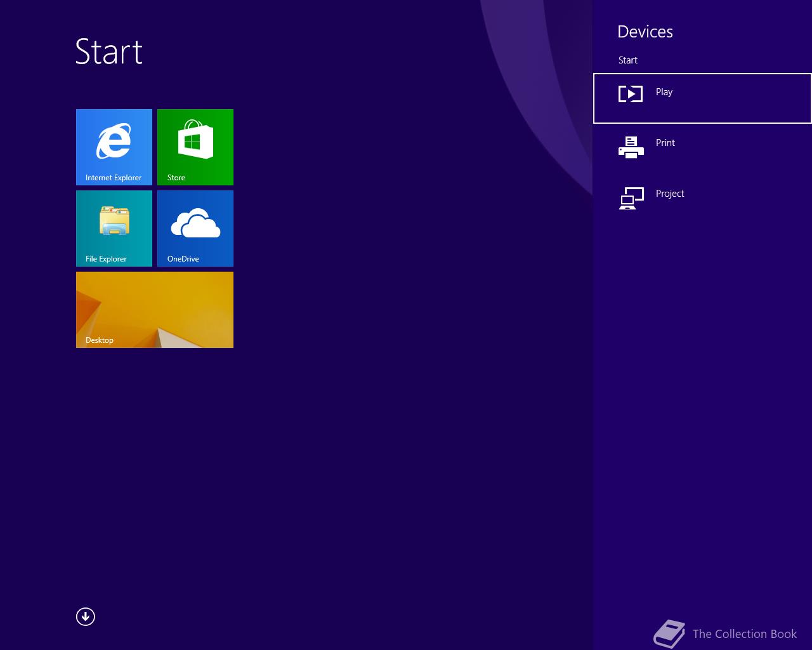The height and width of the screenshot is (650, 812).
Task: Click the Play icon in Devices
Action: pyautogui.click(x=631, y=94)
